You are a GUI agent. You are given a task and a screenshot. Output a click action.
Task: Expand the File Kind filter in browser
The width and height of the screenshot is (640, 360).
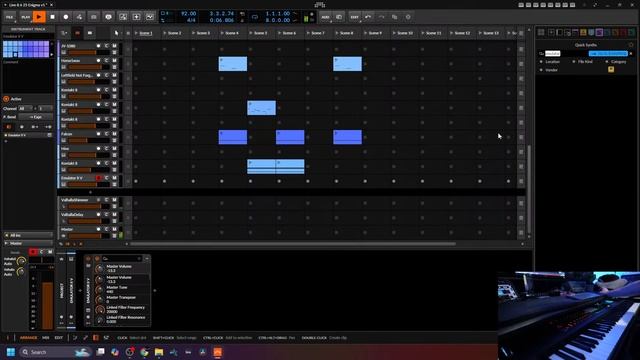coord(582,62)
